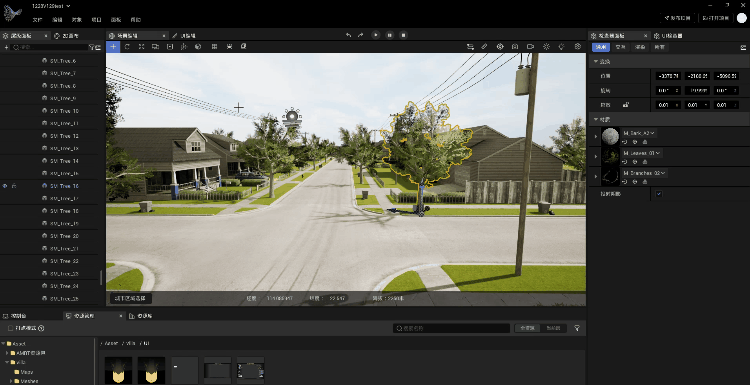This screenshot has height=385, width=750.
Task: Open the M_Leaves_01 material dropdown
Action: pyautogui.click(x=641, y=153)
